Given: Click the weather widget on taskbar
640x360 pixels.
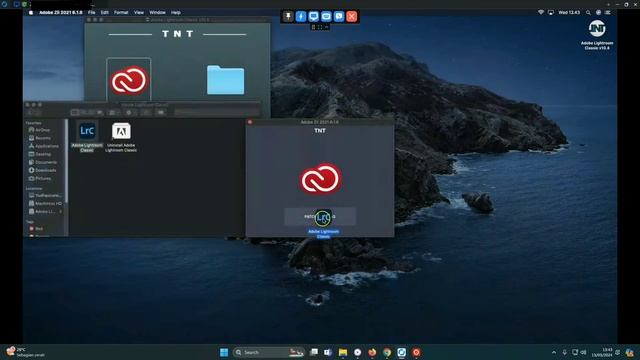Looking at the screenshot, I should pos(25,352).
